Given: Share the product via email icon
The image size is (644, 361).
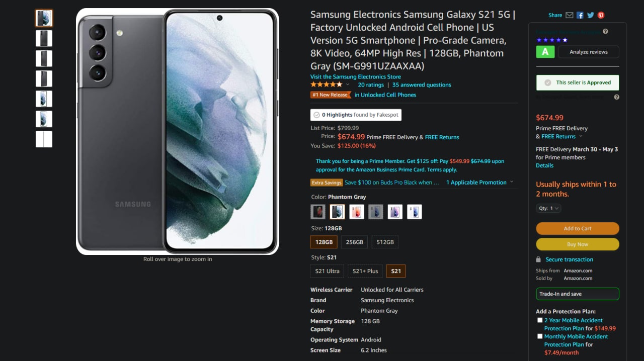Looking at the screenshot, I should pos(569,15).
